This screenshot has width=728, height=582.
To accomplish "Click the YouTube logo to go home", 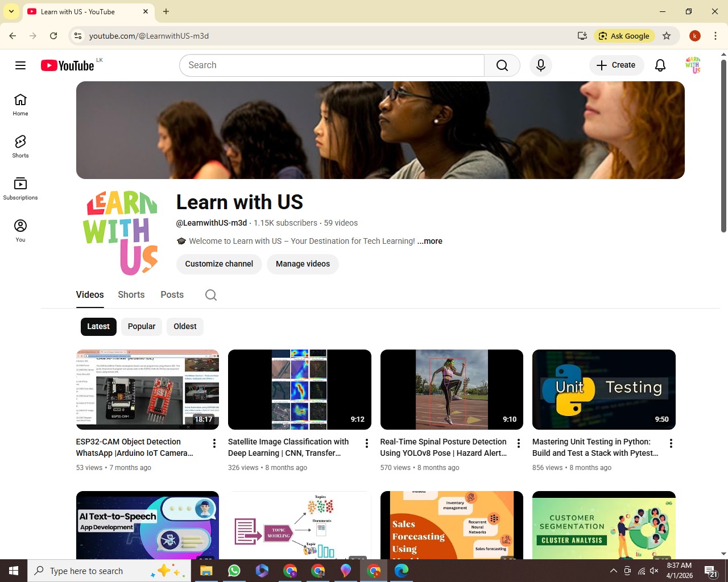I will pos(67,65).
